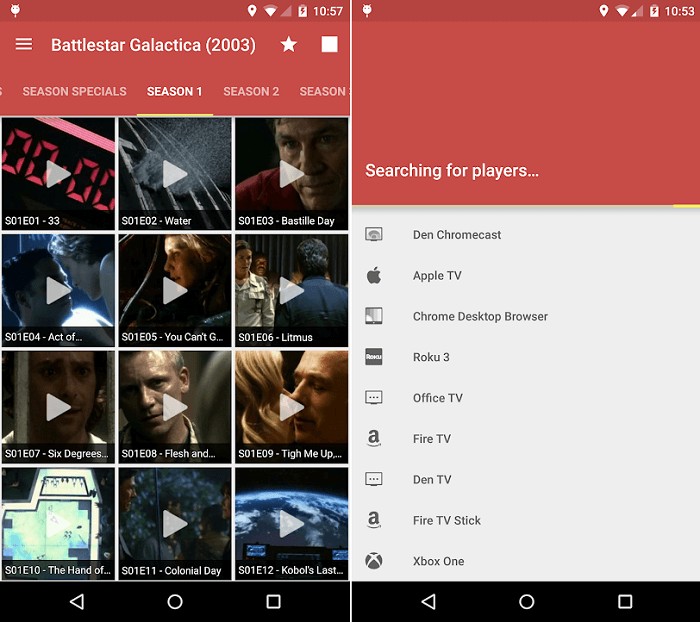Play episode S01E04 - Act of...
Screen dimensions: 700x622
click(58, 290)
